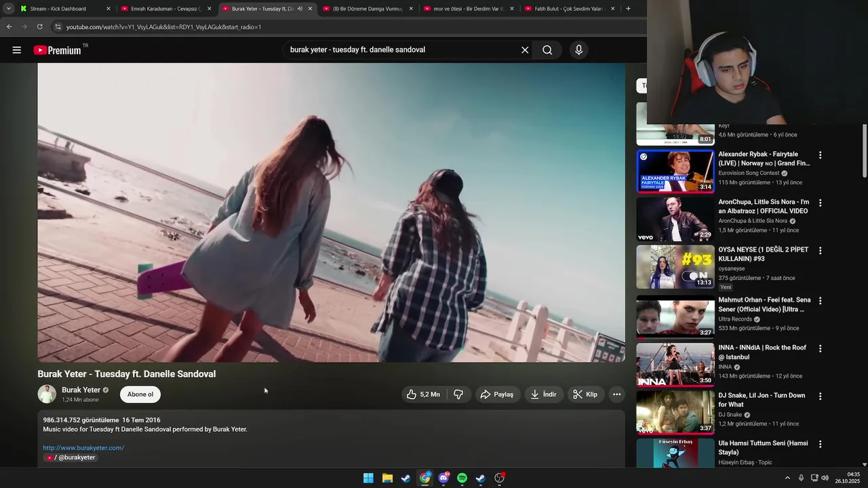Switch to Emrah Karaduman Cevapsız tab
This screenshot has height=488, width=868.
click(166, 9)
